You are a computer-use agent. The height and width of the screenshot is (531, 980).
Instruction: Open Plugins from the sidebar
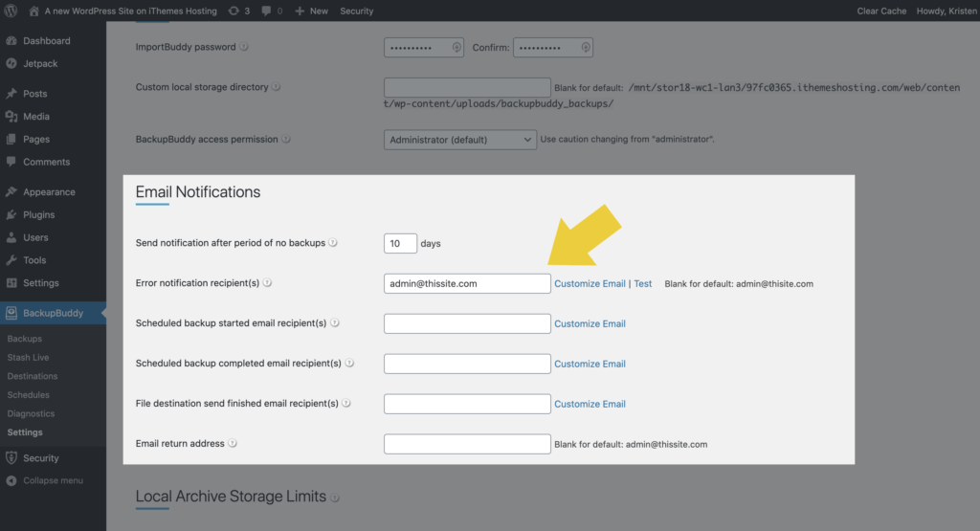click(38, 214)
